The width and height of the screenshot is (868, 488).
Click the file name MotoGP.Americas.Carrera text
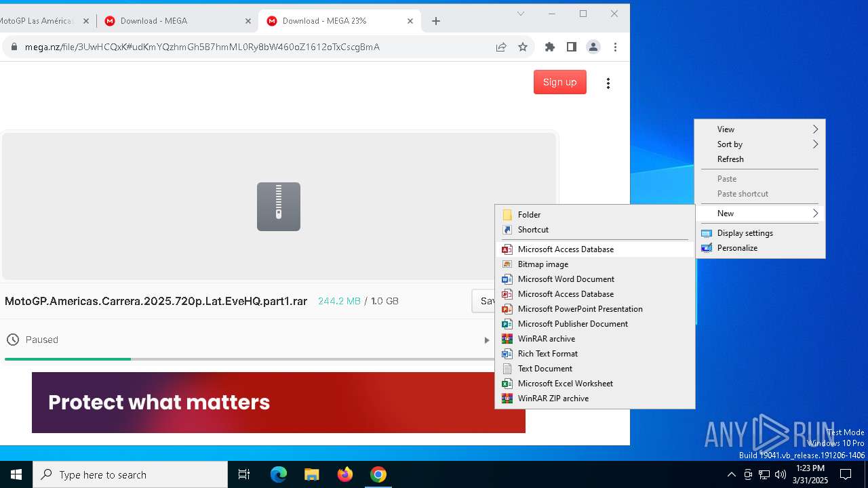[156, 301]
